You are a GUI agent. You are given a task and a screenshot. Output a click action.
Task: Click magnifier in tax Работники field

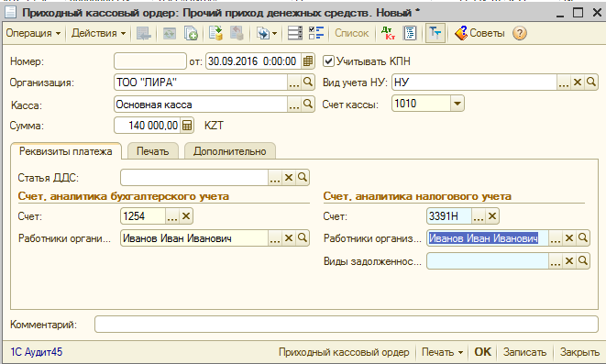(583, 238)
